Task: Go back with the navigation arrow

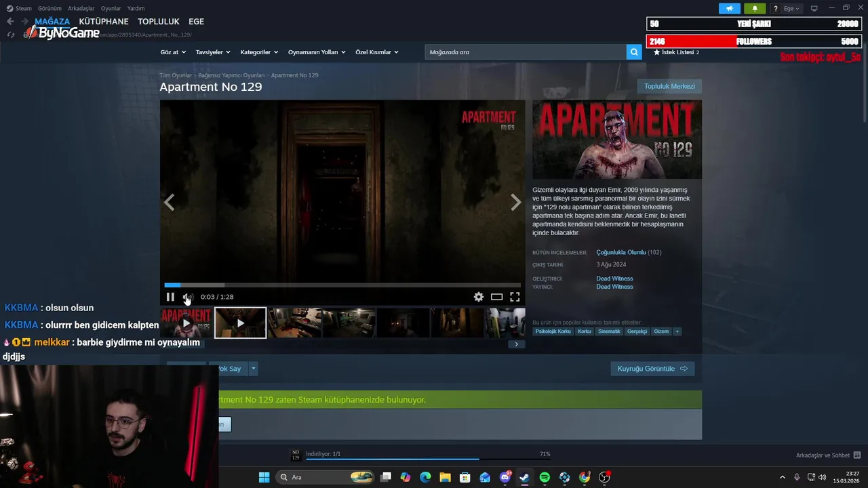Action: tap(10, 22)
